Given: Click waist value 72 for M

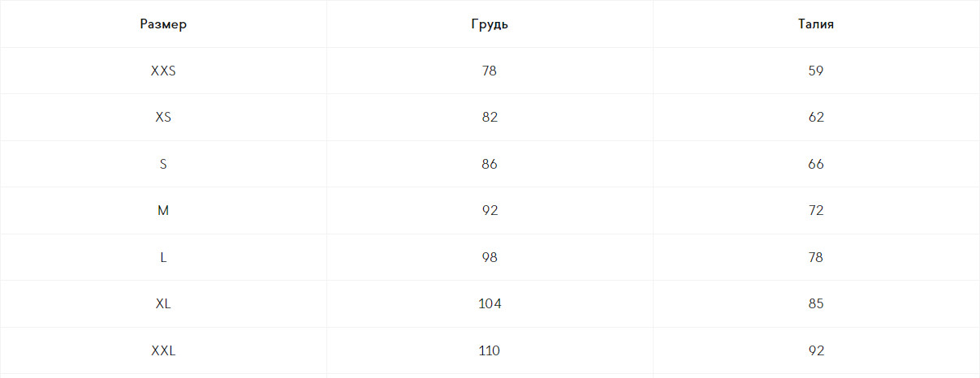Looking at the screenshot, I should 816,211.
